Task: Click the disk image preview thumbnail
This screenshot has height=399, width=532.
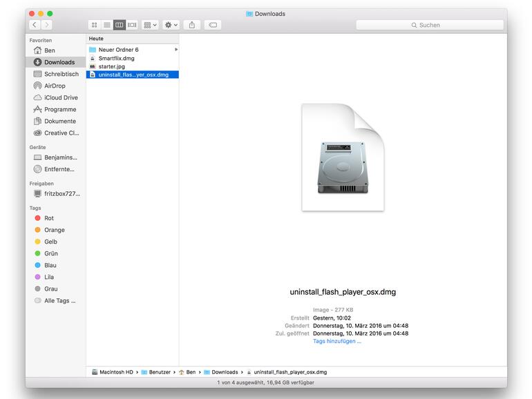Action: click(343, 157)
